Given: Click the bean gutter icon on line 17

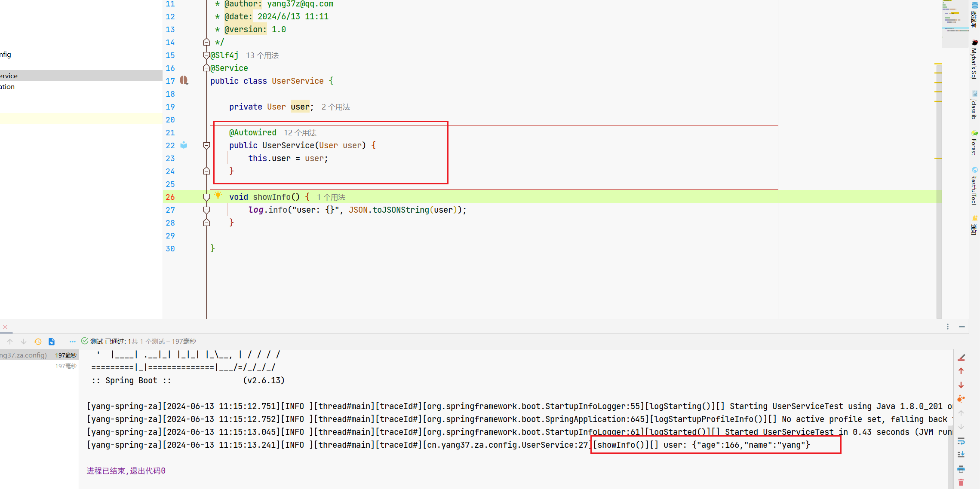Looking at the screenshot, I should (184, 80).
